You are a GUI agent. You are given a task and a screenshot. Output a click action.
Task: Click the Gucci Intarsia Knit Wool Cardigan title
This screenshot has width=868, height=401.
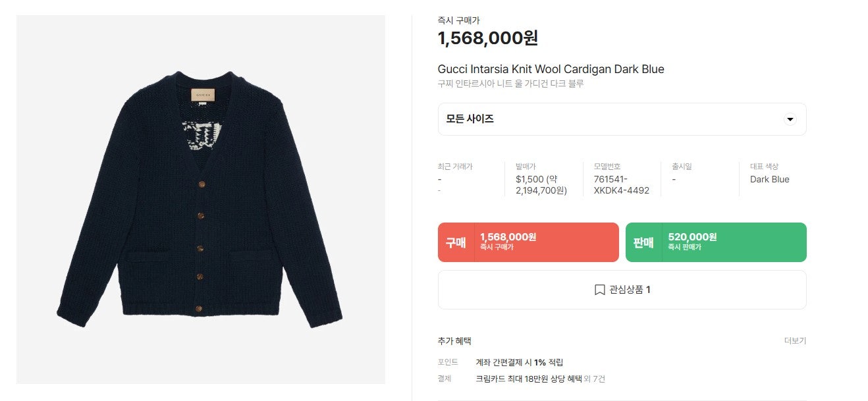pos(551,69)
